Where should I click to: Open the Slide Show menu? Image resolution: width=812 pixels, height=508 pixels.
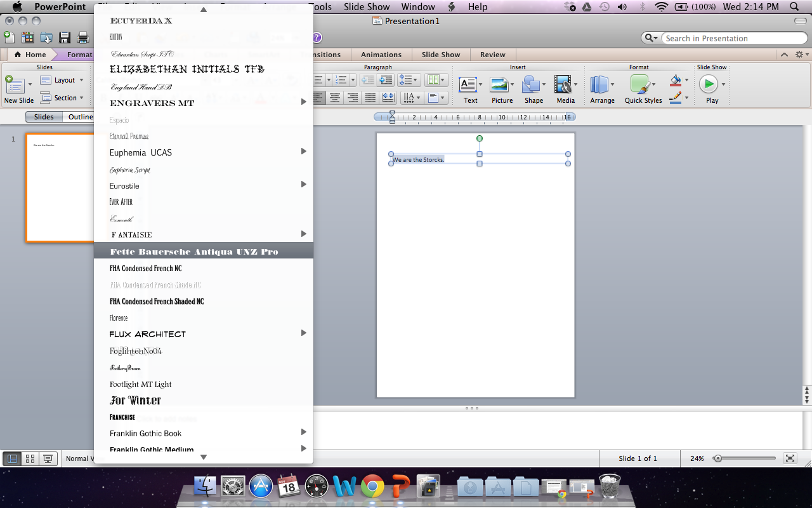367,7
